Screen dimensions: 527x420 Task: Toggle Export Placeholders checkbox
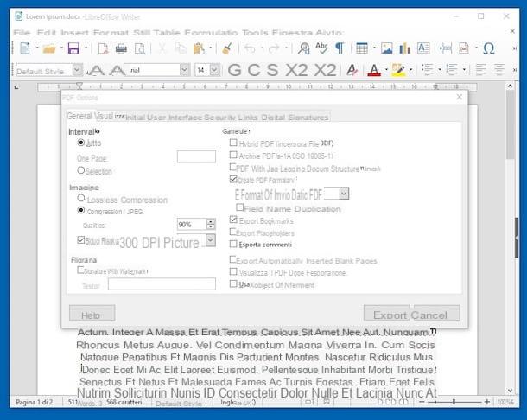pyautogui.click(x=233, y=232)
